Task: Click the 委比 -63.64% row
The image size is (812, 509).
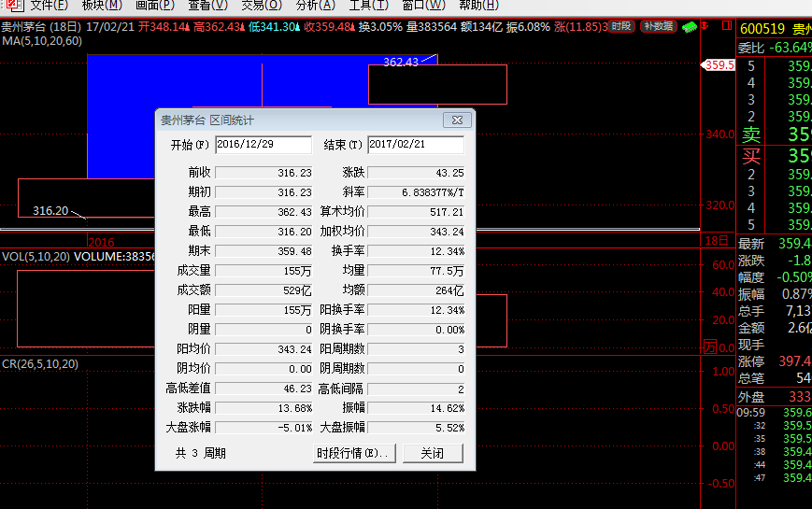Action: [x=775, y=49]
